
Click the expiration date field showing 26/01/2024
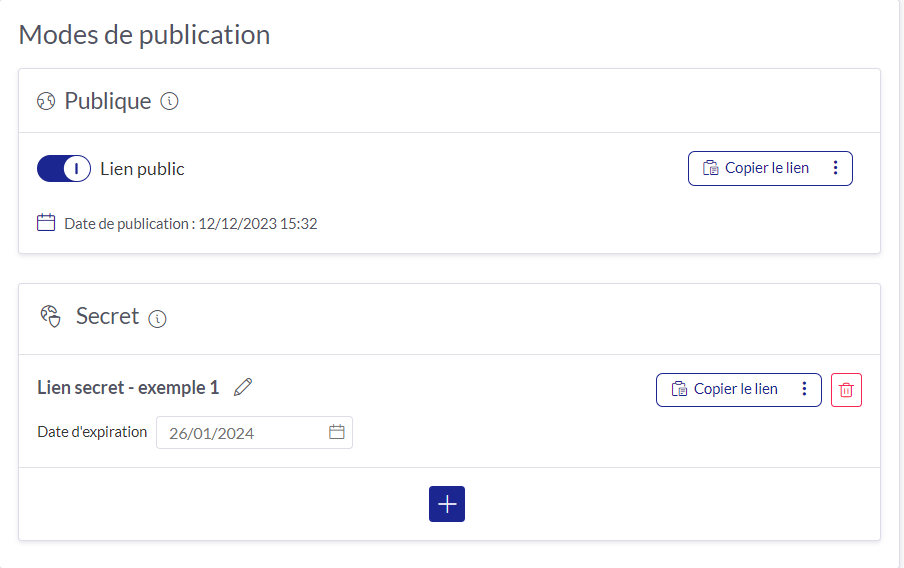coord(254,432)
